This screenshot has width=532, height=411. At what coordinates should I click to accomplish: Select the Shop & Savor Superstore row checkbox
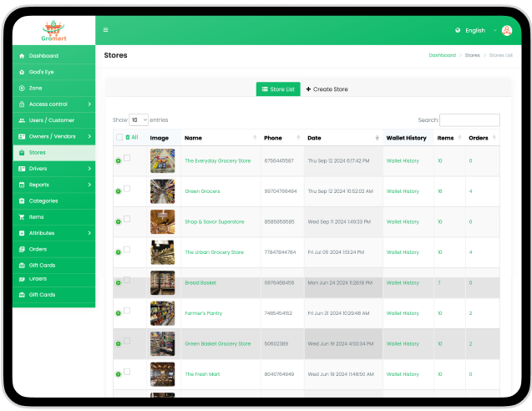[x=127, y=219]
